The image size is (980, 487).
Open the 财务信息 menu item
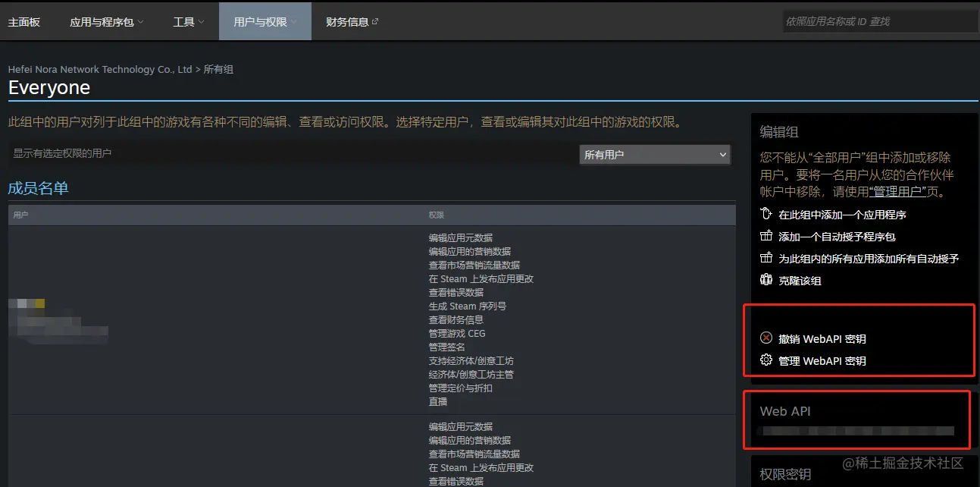pos(347,21)
